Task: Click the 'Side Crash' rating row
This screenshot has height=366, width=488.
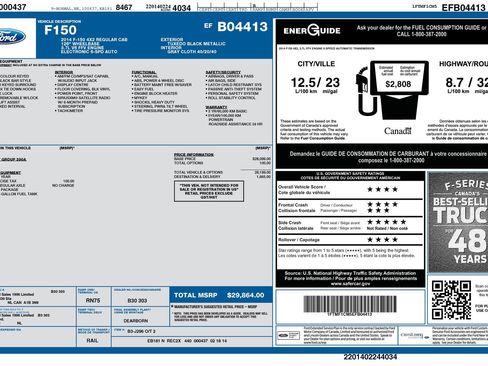Action: [350, 225]
